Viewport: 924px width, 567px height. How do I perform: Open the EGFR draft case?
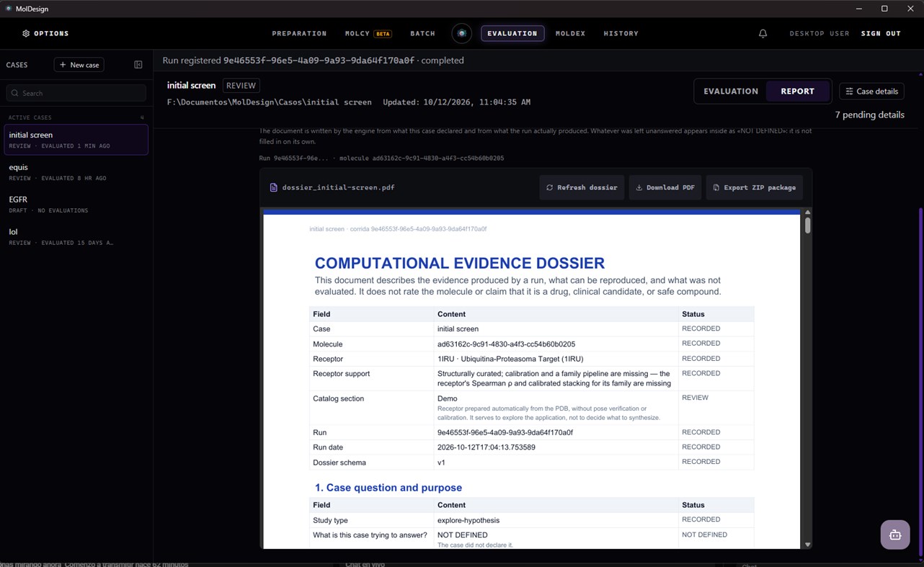[x=76, y=205]
